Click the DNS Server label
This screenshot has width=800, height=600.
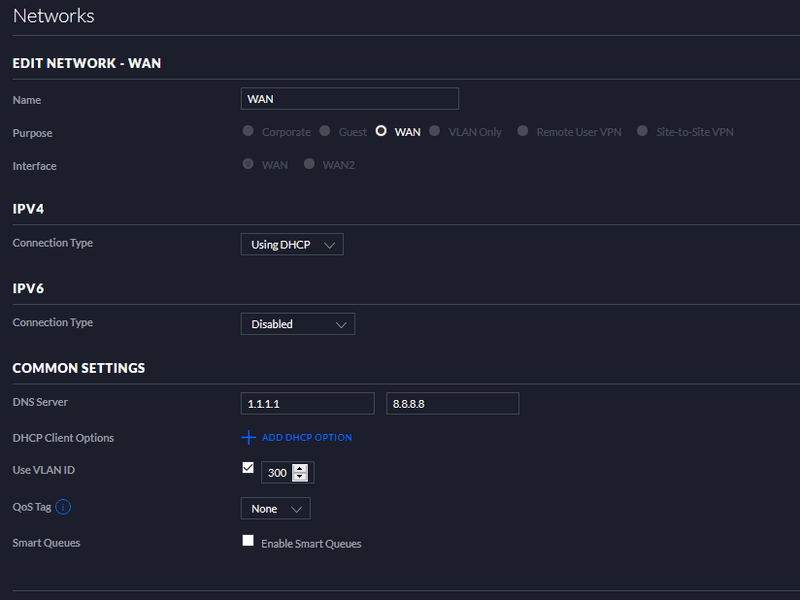point(40,402)
